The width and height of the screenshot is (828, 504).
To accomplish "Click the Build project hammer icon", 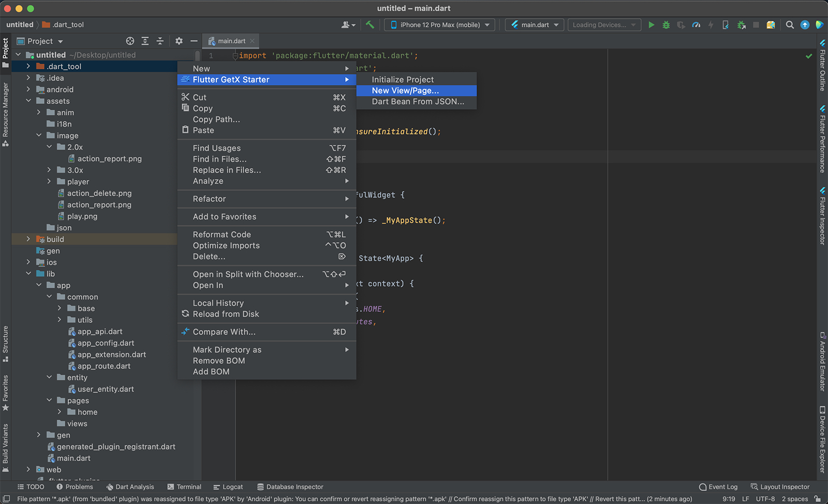I will (370, 24).
